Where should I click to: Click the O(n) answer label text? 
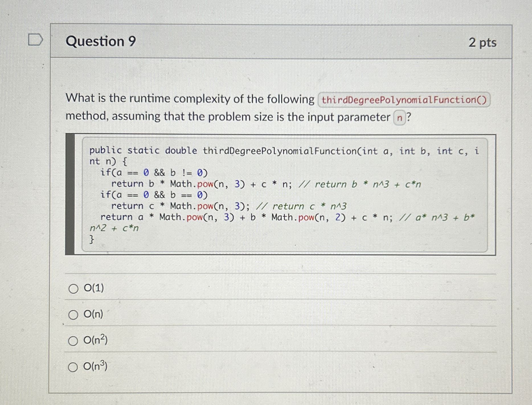pyautogui.click(x=94, y=315)
